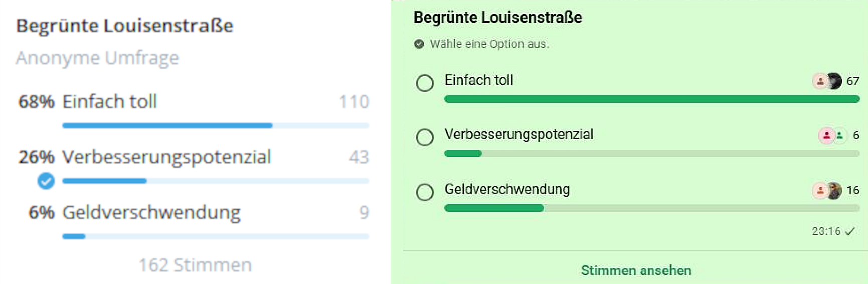The height and width of the screenshot is (284, 868).
Task: Select the Einfach toll radio button
Action: click(x=425, y=83)
